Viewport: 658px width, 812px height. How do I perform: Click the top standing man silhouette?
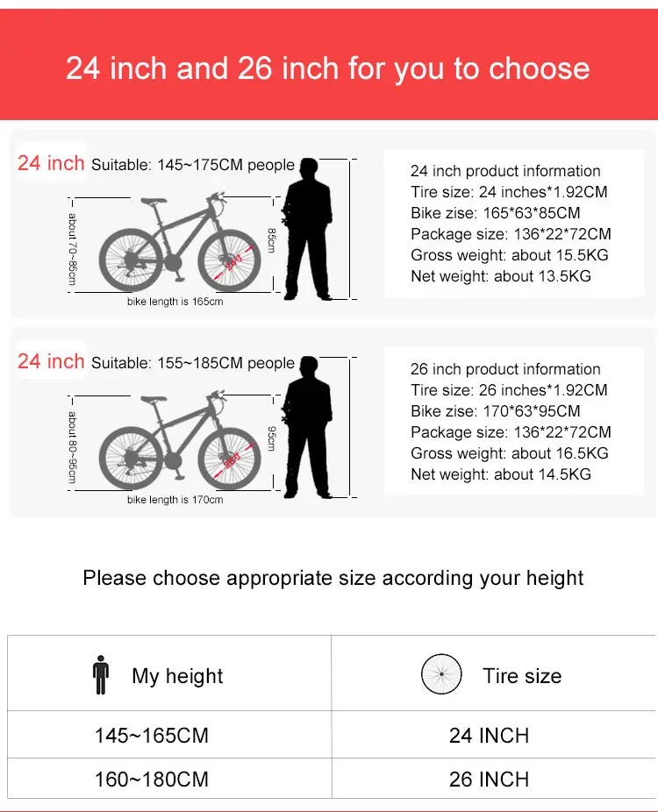pyautogui.click(x=308, y=229)
